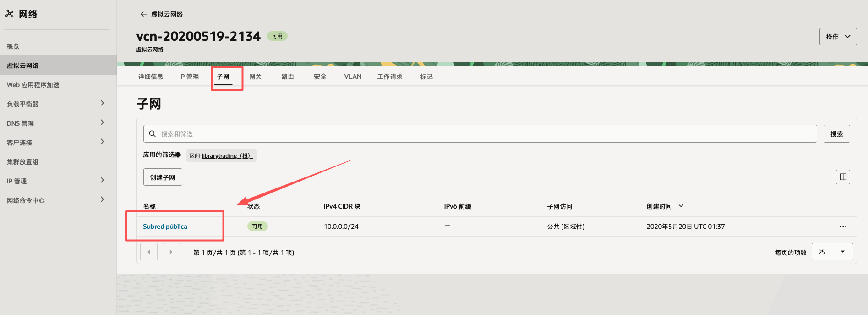Click the next page arrow button
Viewport: 868px width, 315px height.
pos(171,252)
